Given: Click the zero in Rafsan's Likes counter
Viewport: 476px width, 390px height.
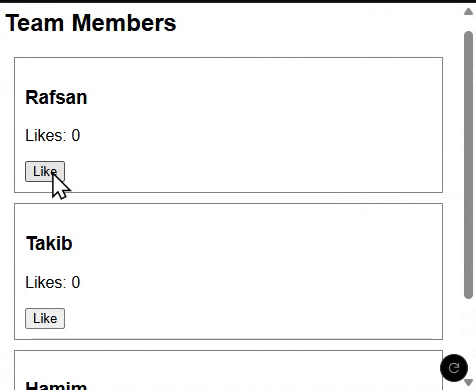Looking at the screenshot, I should 76,135.
